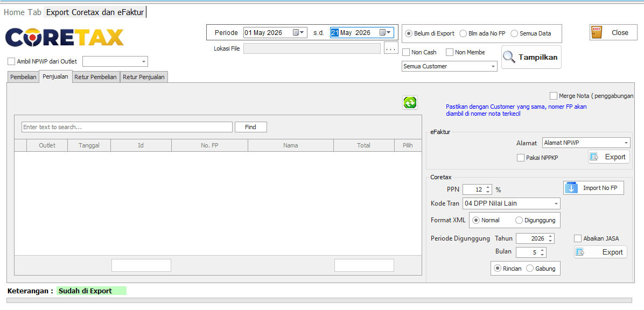Click the Pilih column header

click(408, 145)
